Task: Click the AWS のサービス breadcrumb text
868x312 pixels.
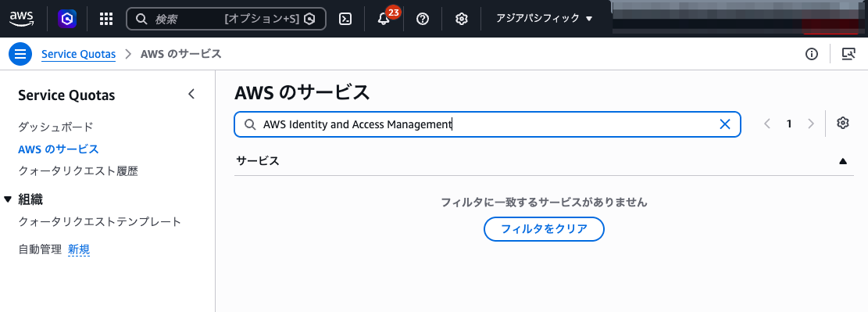Action: click(181, 54)
